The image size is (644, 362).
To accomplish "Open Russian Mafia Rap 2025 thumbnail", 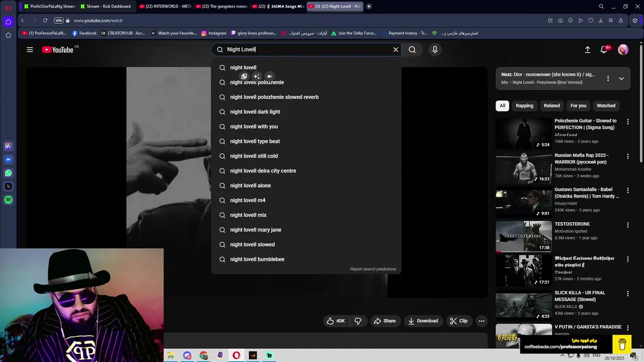I will point(524,168).
